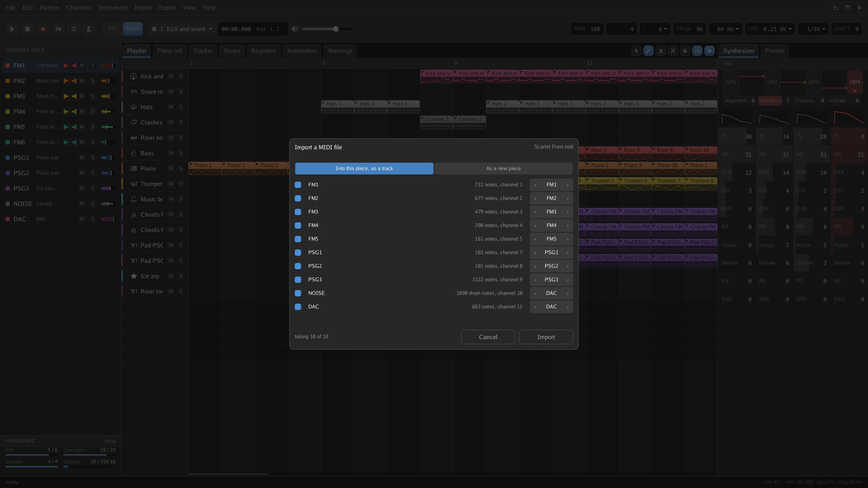This screenshot has height=488, width=868.
Task: Click the Import button in the dialog
Action: point(546,337)
